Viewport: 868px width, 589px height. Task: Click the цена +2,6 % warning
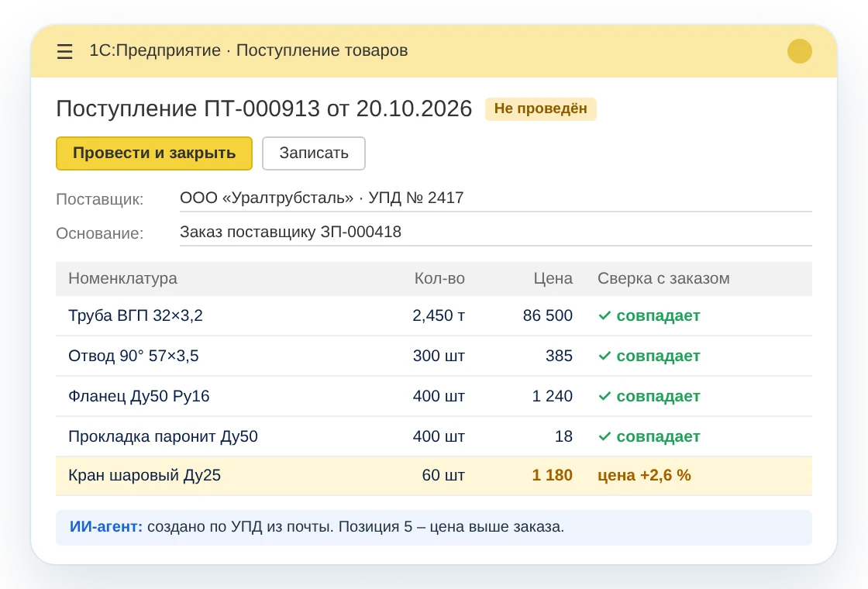(644, 476)
